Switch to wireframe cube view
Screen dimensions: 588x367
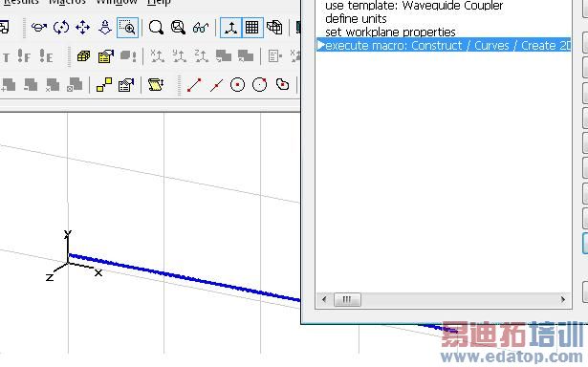pyautogui.click(x=274, y=28)
